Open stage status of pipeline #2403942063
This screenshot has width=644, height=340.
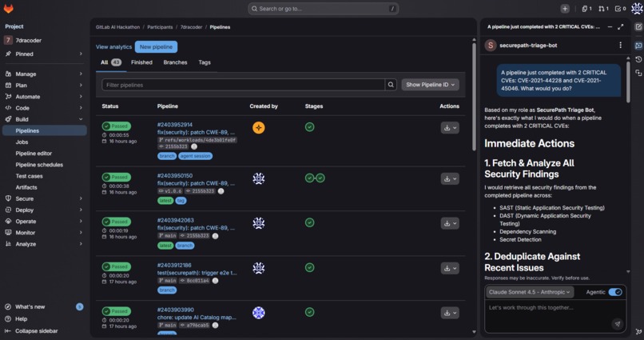[x=310, y=222]
